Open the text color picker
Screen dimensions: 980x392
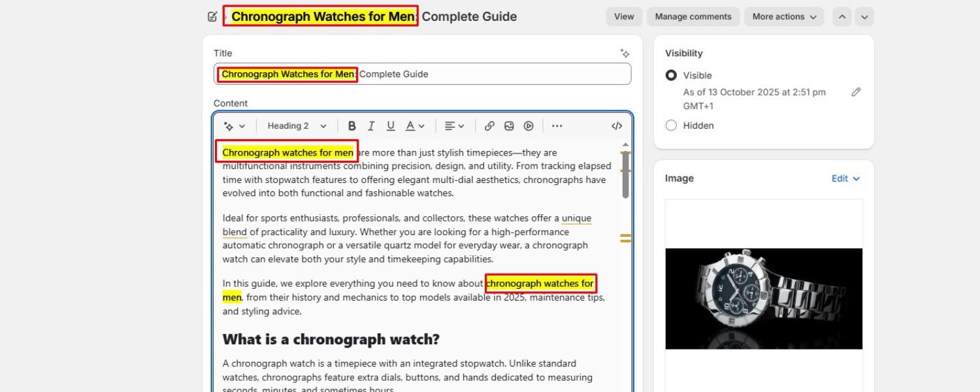pos(412,125)
